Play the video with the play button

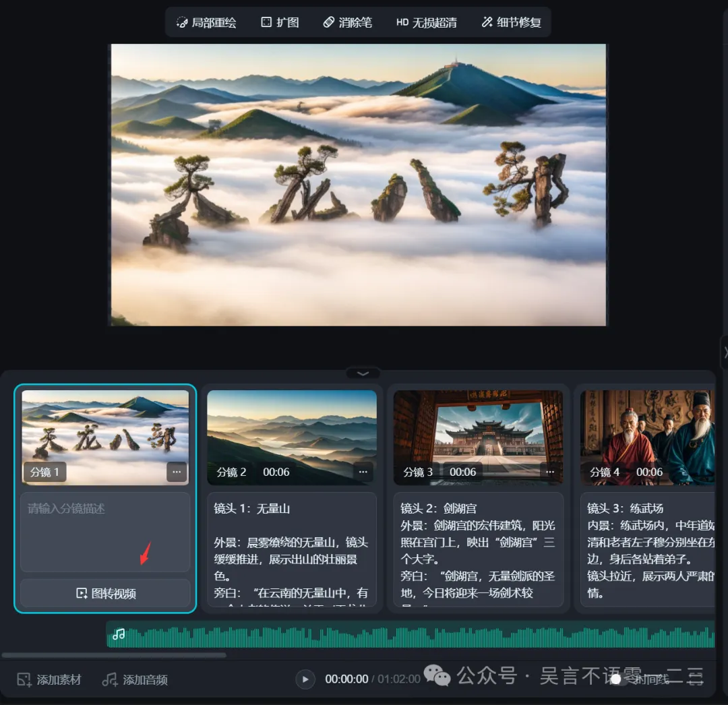305,679
